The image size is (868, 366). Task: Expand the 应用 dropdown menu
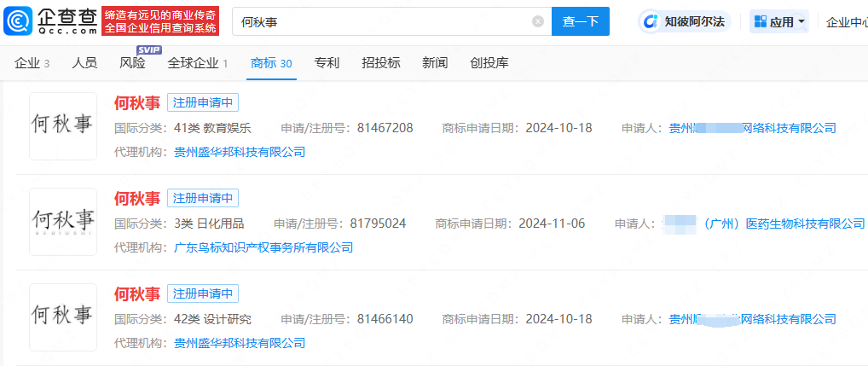click(x=778, y=21)
